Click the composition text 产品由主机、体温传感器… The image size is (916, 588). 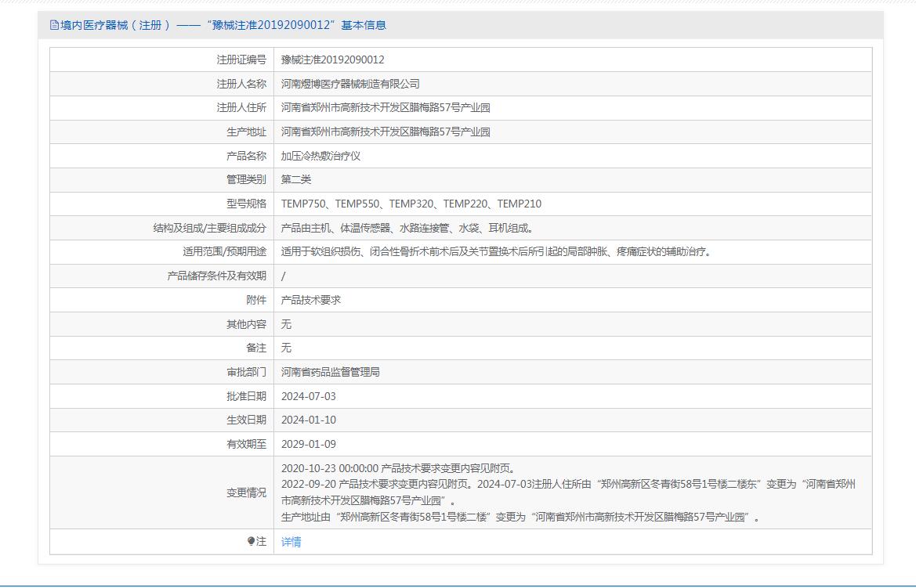coord(407,229)
